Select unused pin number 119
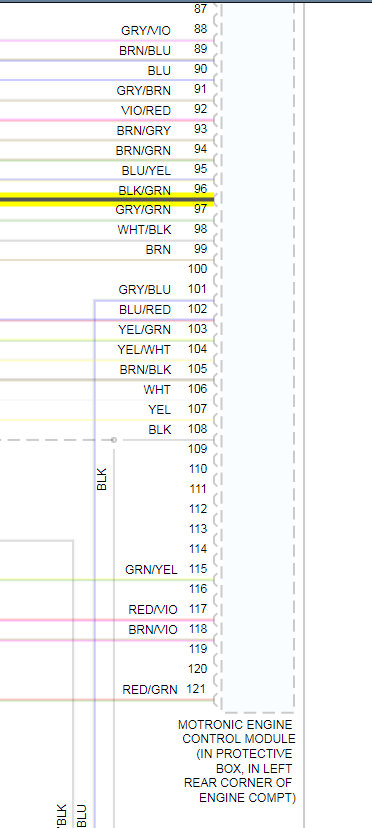The image size is (372, 828). [x=198, y=649]
